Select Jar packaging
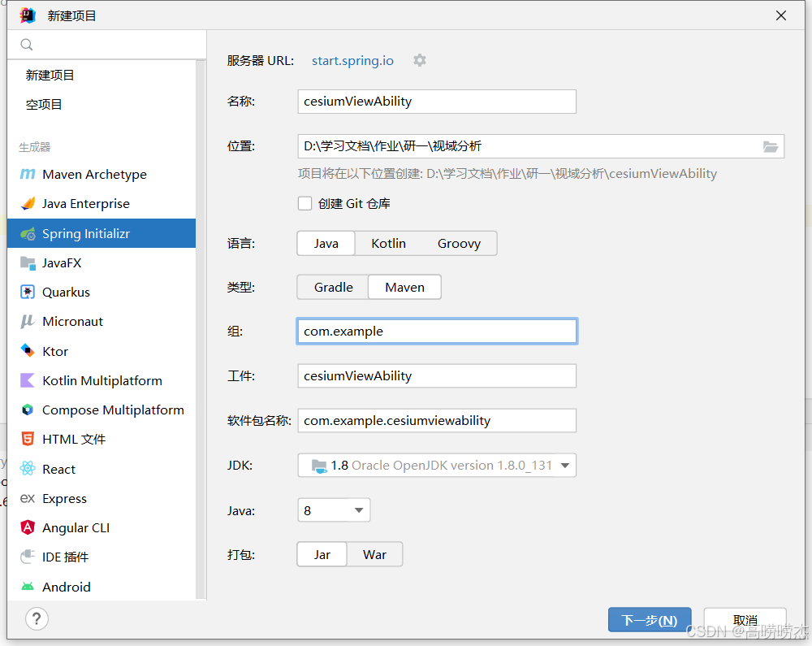 click(322, 555)
